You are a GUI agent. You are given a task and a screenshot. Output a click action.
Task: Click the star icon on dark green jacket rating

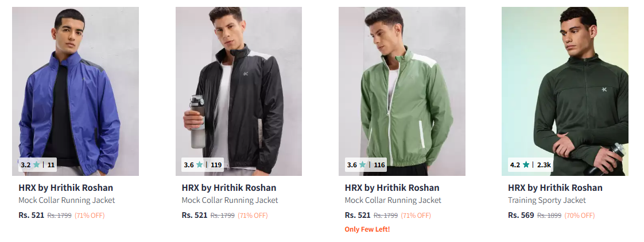tap(526, 165)
